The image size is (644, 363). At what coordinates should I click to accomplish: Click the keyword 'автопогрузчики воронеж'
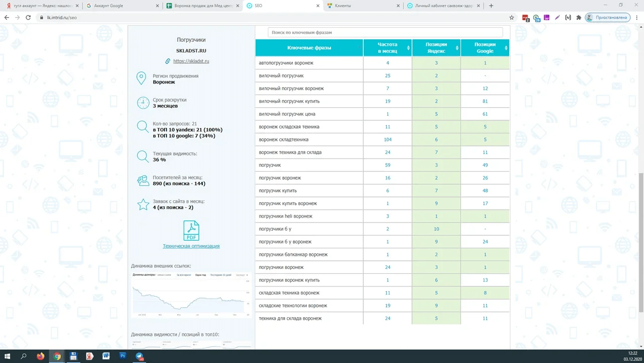click(x=286, y=63)
